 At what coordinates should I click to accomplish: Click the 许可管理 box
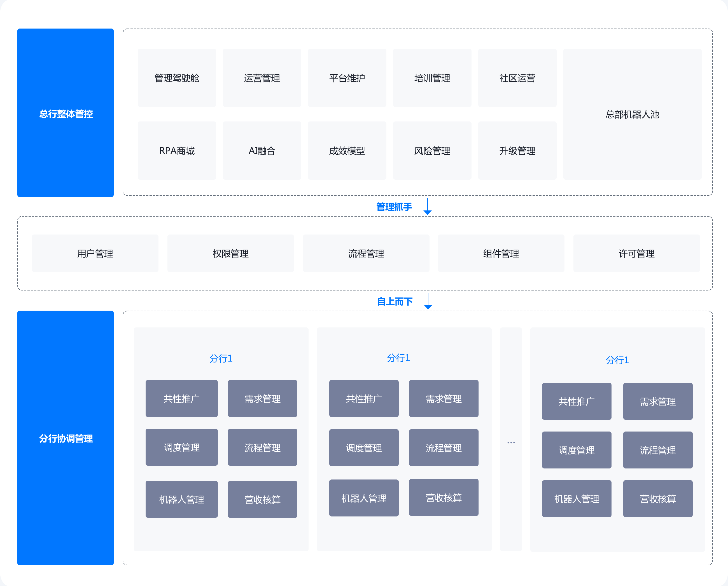[636, 253]
